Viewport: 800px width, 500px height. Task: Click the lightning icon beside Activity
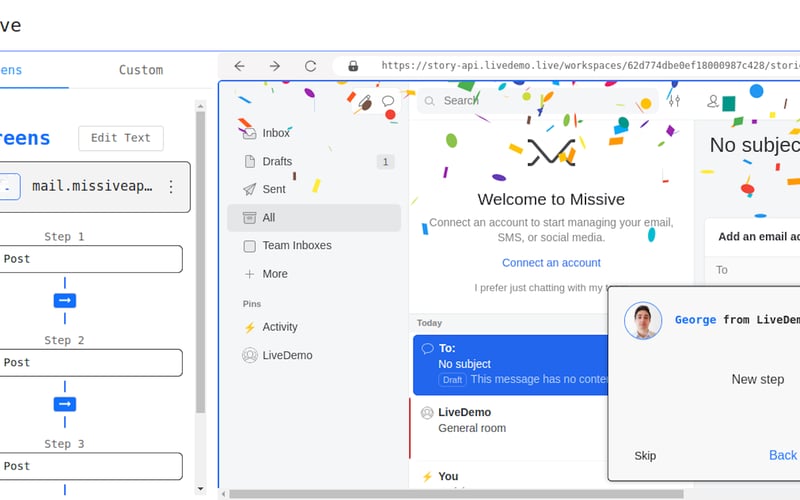pyautogui.click(x=249, y=327)
